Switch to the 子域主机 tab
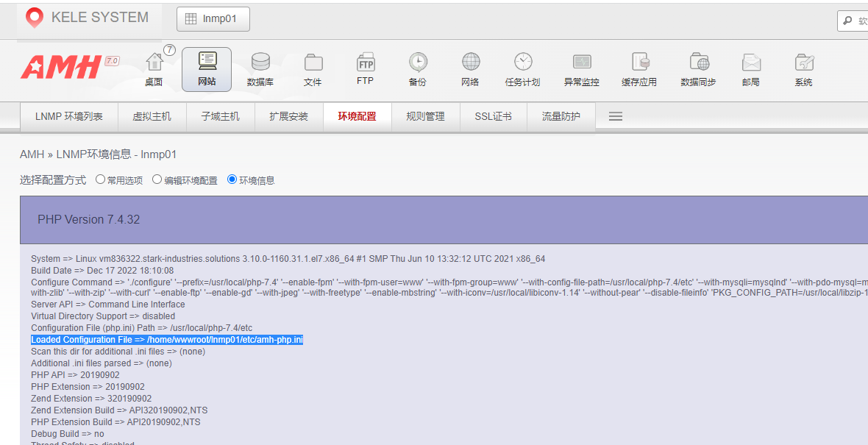Viewport: 868px width, 445px height. [221, 116]
